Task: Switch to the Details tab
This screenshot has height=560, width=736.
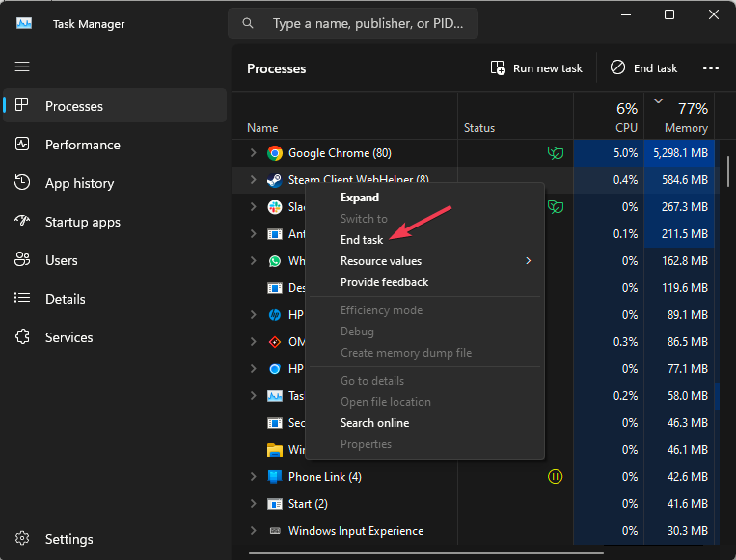Action: click(115, 299)
